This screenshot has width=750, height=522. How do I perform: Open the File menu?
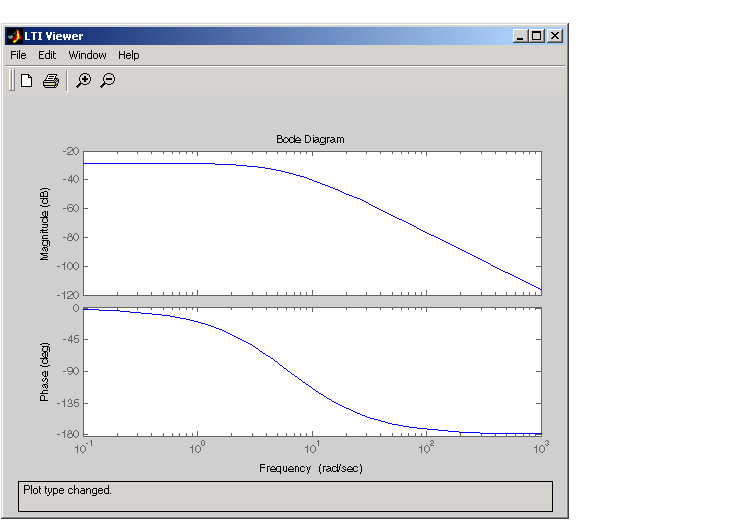(x=18, y=55)
